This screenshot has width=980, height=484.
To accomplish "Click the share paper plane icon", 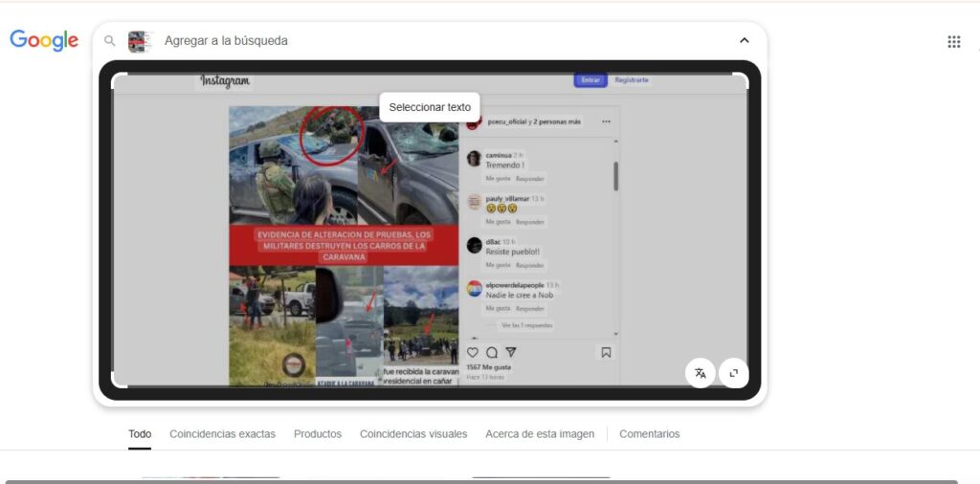I will (x=511, y=352).
